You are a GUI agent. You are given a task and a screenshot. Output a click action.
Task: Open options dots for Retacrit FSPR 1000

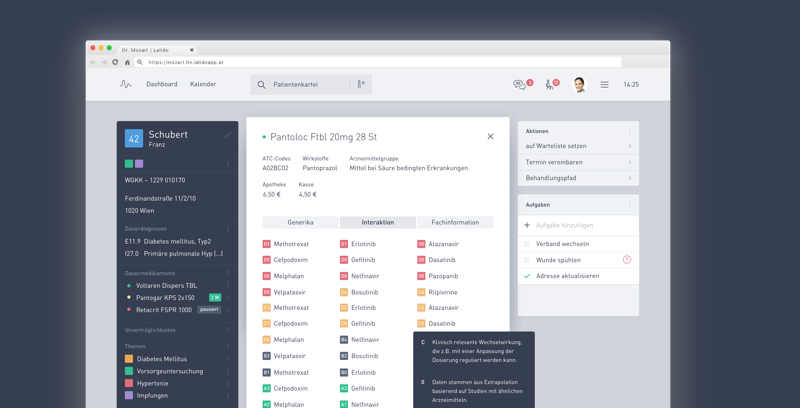(228, 310)
